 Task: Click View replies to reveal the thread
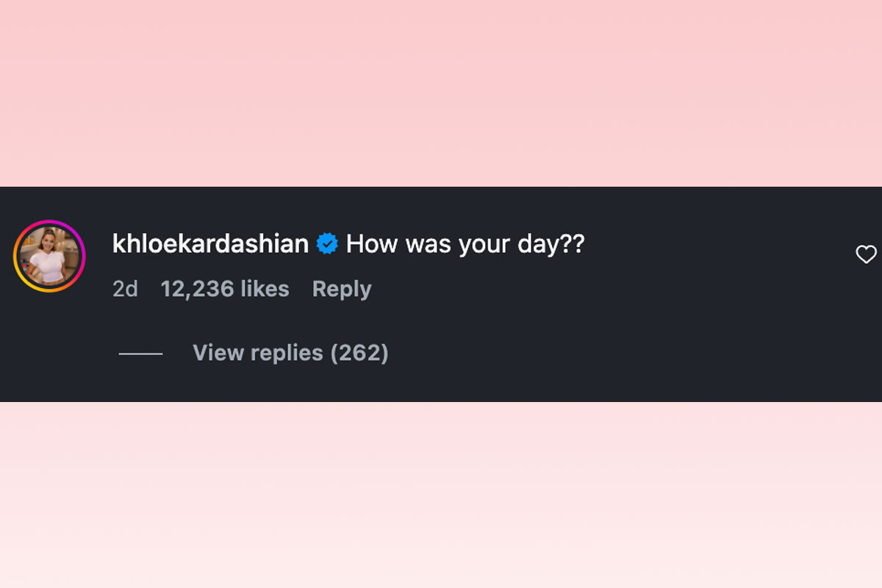pyautogui.click(x=290, y=353)
